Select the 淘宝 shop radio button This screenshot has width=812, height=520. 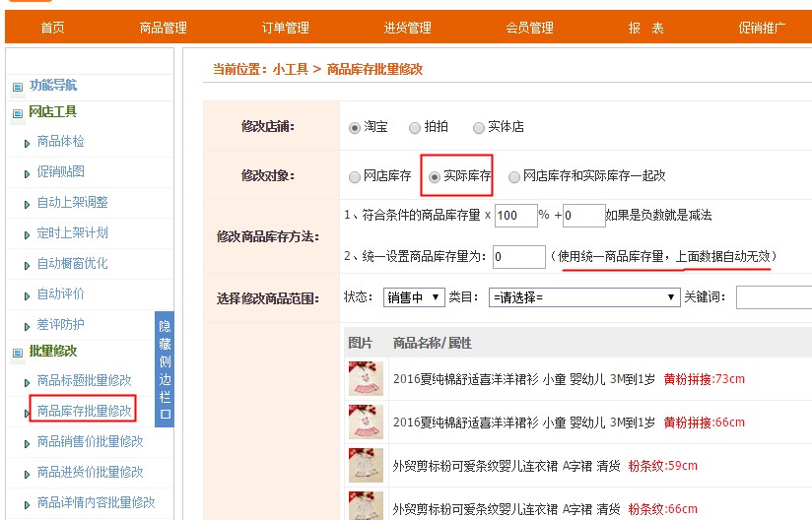(x=355, y=127)
